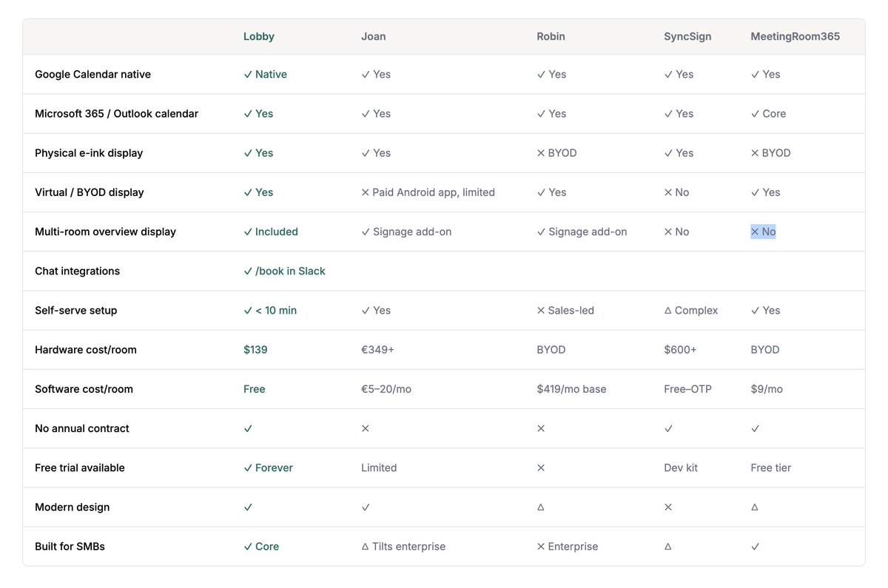Click the $9/mo cell
Image resolution: width=888 pixels, height=588 pixels.
pyautogui.click(x=767, y=389)
